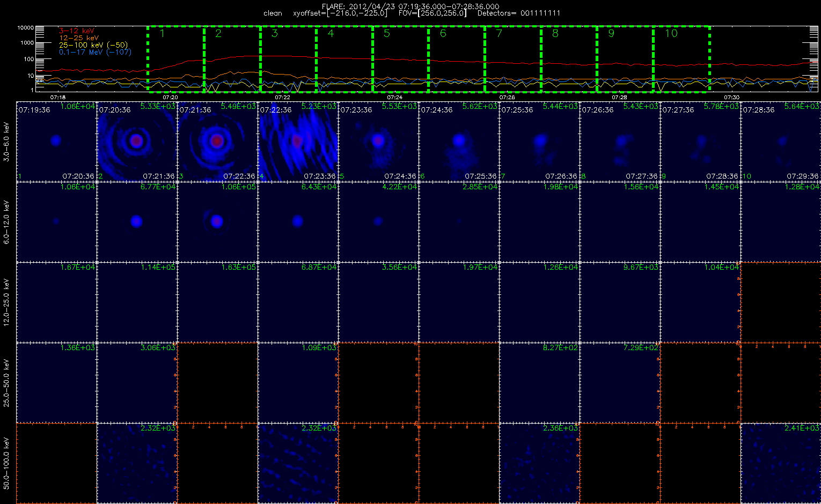Open the 6-12 keV image labeled 1.06E+05
The width and height of the screenshot is (821, 504).
(217, 221)
